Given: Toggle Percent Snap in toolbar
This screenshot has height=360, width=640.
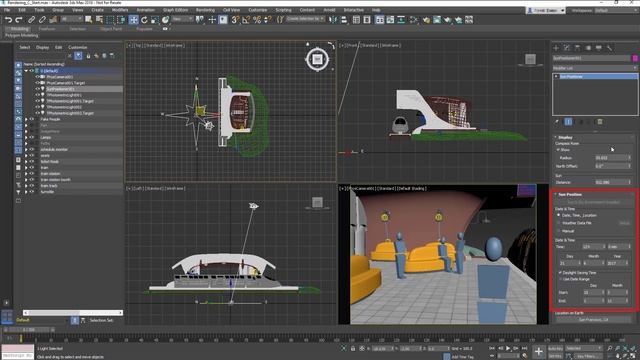Looking at the screenshot, I should point(257,20).
